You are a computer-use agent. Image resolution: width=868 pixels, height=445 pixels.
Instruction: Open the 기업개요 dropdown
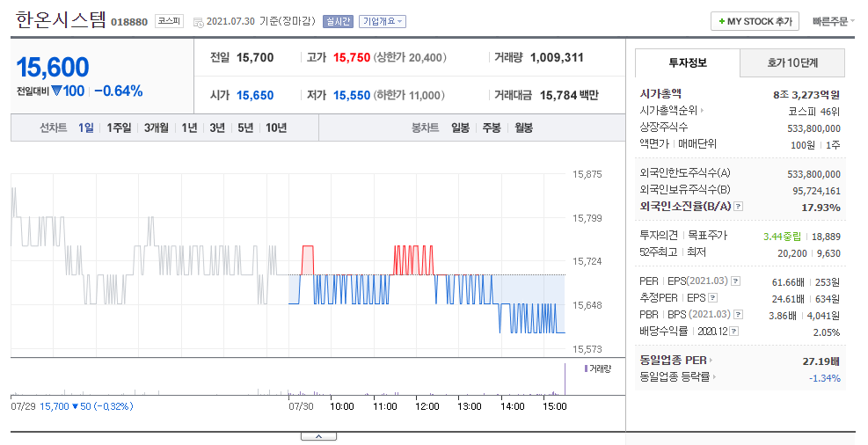click(x=383, y=22)
